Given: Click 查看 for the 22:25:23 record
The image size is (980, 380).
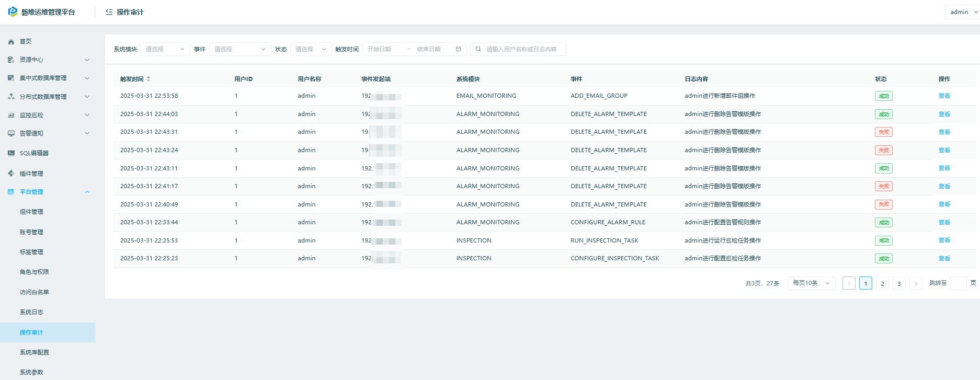Looking at the screenshot, I should pos(944,258).
